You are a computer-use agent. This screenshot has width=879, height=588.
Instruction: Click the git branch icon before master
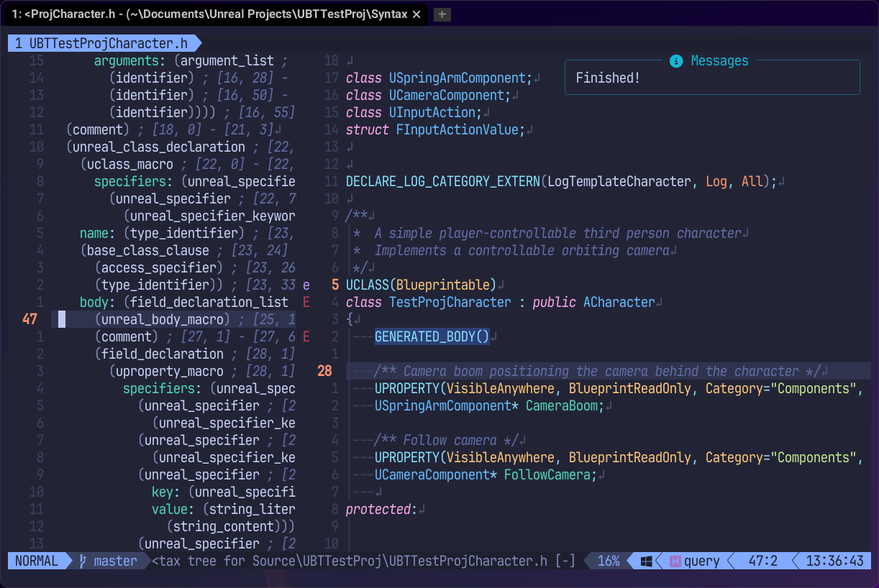click(x=83, y=561)
